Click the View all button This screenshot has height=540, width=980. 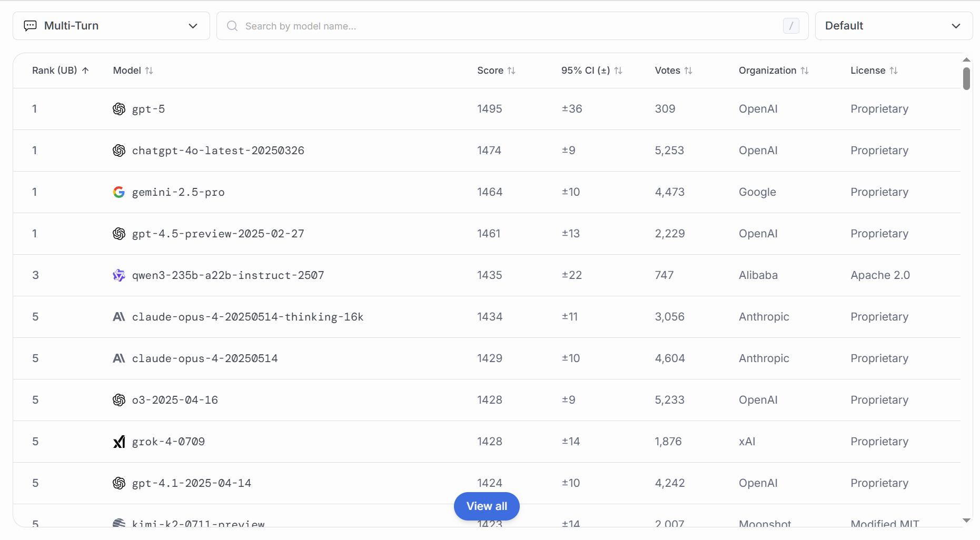tap(487, 506)
